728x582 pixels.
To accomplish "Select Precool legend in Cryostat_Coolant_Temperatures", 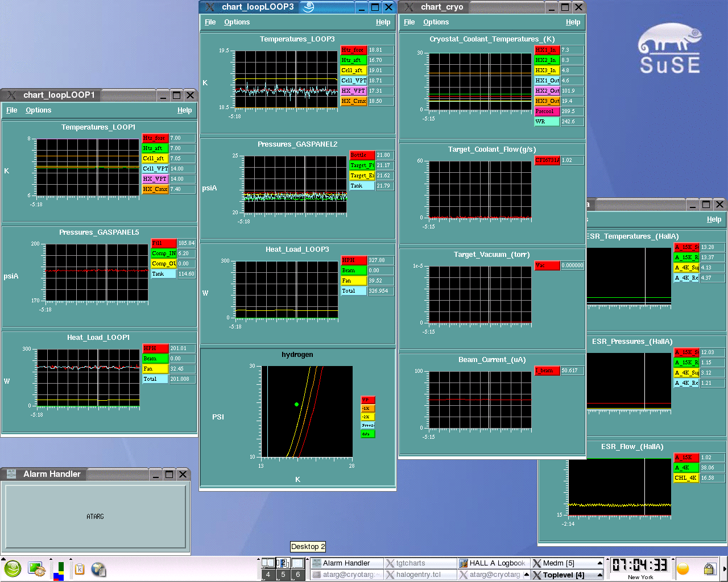I will pyautogui.click(x=547, y=111).
